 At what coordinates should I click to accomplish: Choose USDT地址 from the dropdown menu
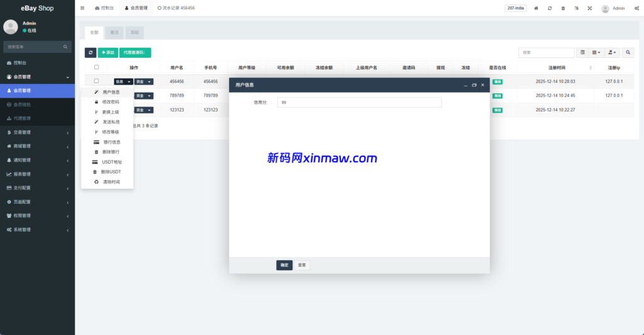[107, 162]
